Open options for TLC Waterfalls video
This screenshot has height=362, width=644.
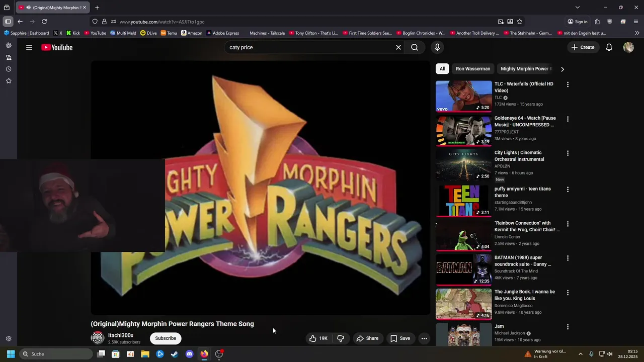pyautogui.click(x=568, y=84)
